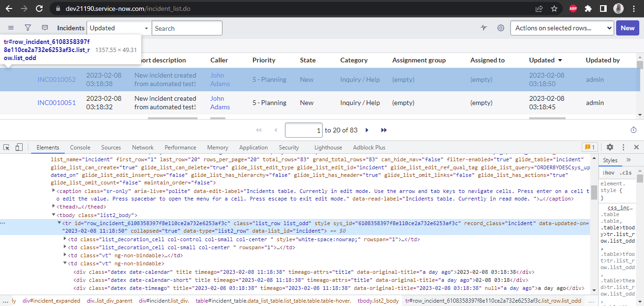The width and height of the screenshot is (644, 306).
Task: Open the DevTools settings gear
Action: [x=610, y=147]
